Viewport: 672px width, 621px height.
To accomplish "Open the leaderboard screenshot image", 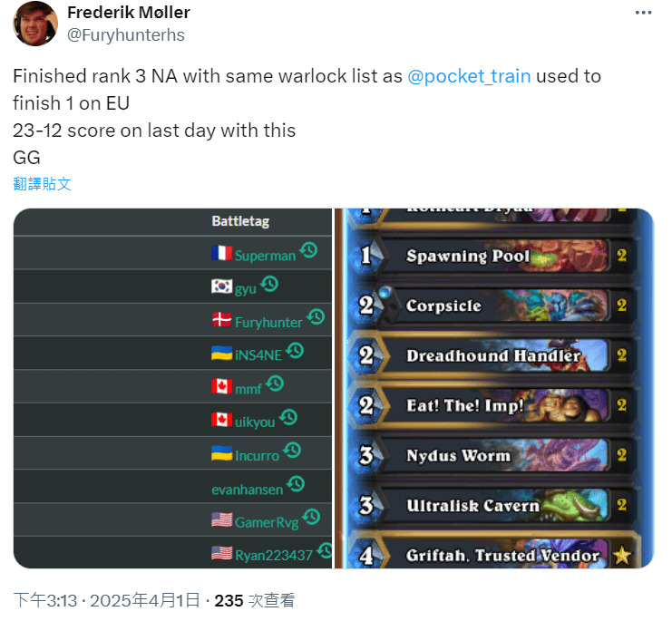I will (172, 388).
